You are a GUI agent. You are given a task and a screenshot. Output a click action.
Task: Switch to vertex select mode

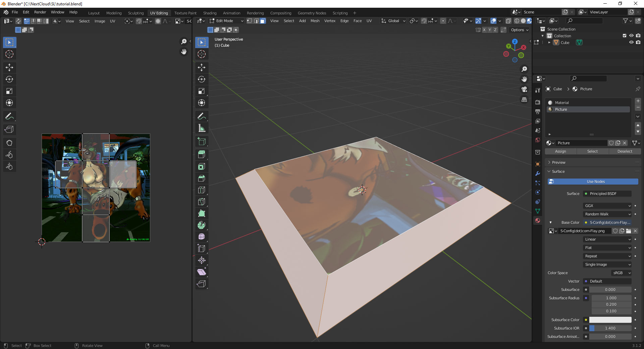[x=250, y=21]
